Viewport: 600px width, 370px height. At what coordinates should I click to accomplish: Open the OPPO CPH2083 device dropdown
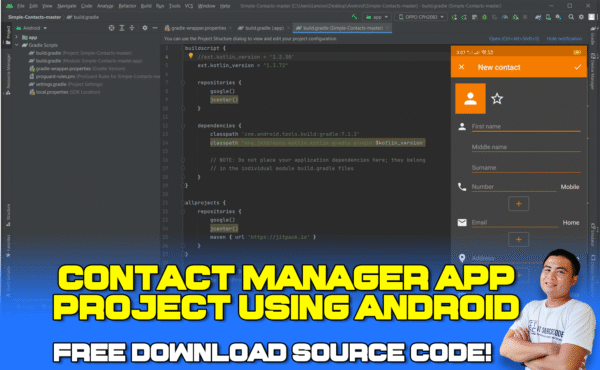point(421,17)
